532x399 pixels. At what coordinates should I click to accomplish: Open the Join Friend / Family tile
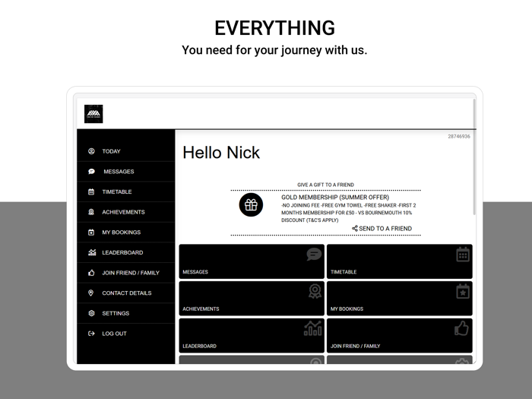[400, 336]
